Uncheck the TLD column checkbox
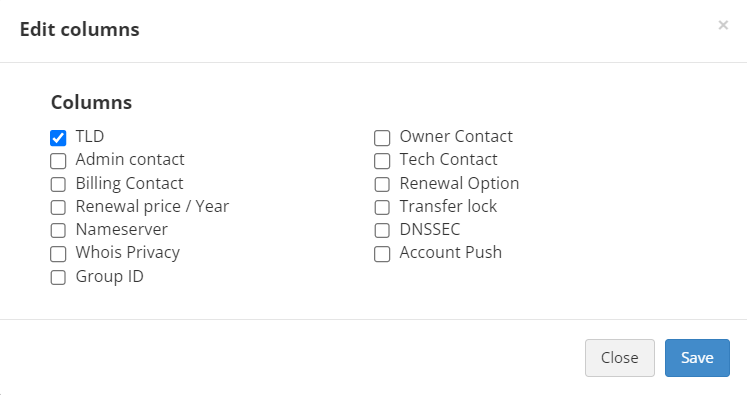Viewport: 747px width, 395px height. (58, 138)
